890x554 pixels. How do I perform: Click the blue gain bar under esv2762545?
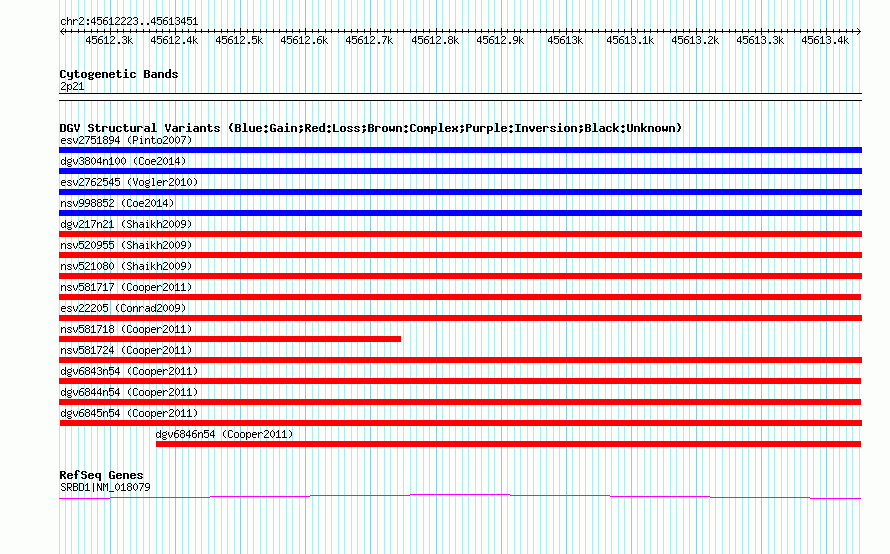[x=460, y=192]
